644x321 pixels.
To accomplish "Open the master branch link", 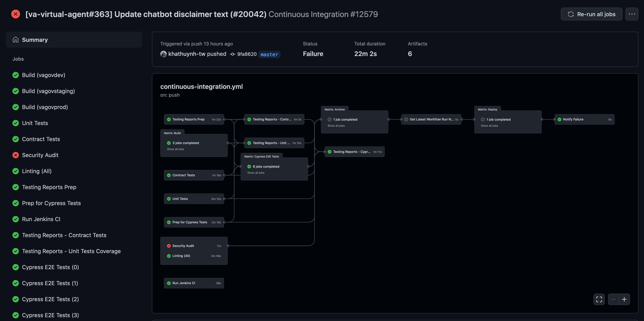I will (269, 54).
